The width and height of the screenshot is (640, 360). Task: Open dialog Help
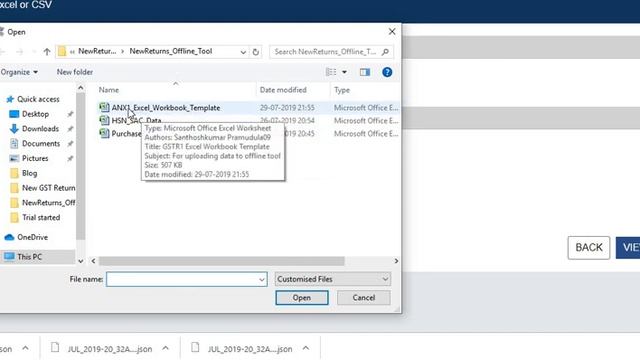coord(387,72)
